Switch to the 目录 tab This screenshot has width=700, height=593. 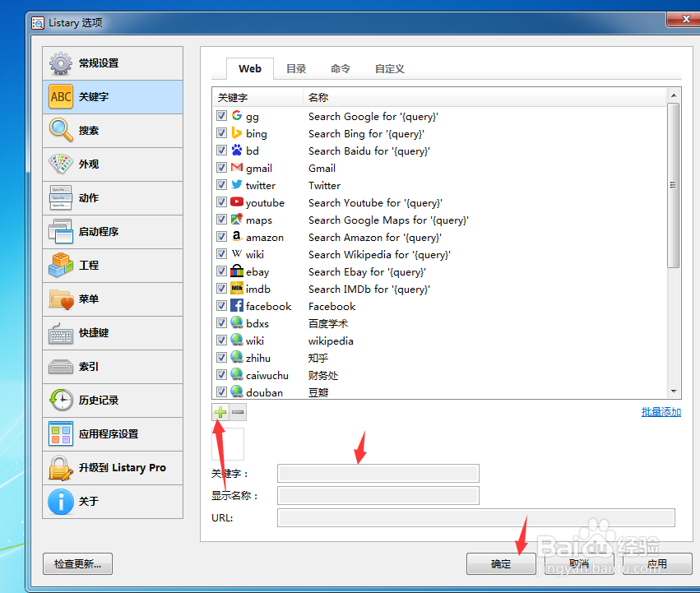tap(296, 69)
